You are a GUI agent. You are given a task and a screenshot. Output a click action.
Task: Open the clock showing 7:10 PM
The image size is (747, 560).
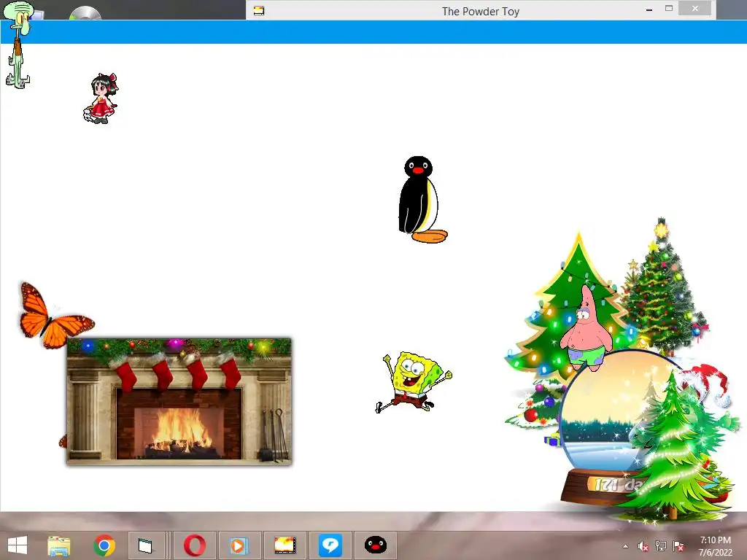pyautogui.click(x=715, y=546)
